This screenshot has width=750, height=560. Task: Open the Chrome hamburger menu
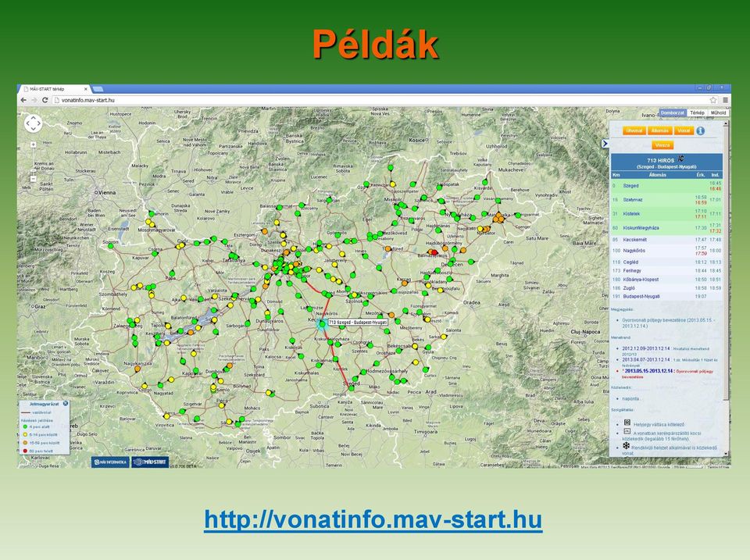point(725,100)
